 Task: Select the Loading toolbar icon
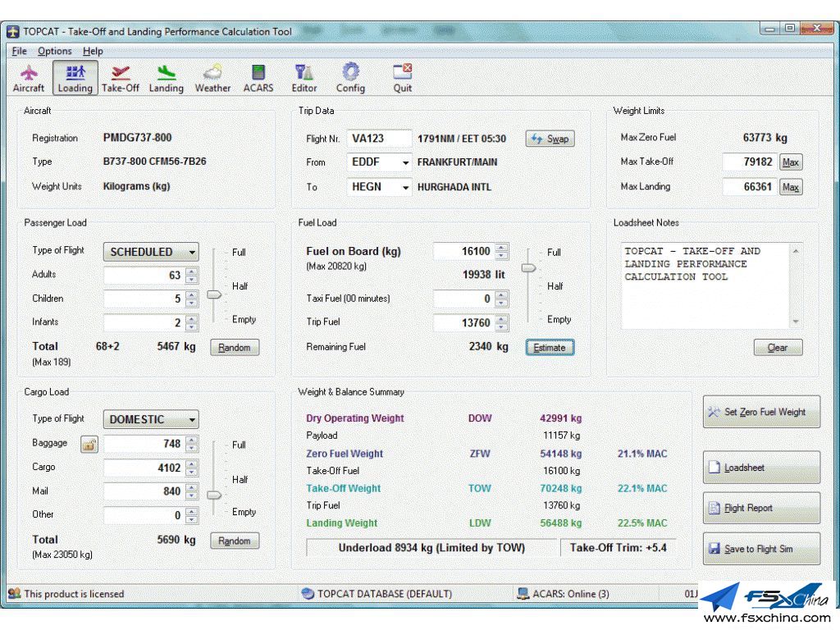75,78
